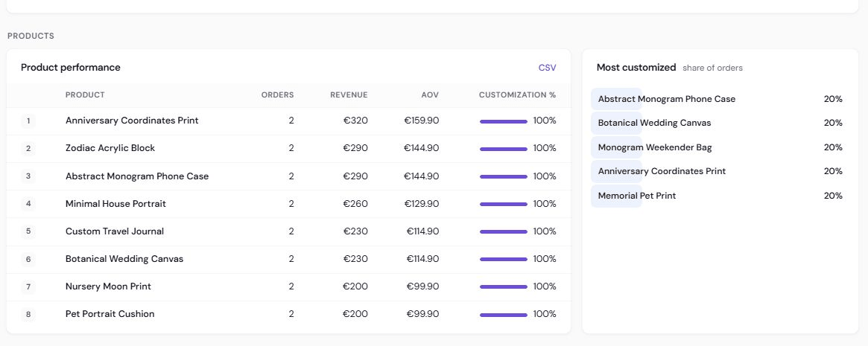868x346 pixels.
Task: Sort by PRODUCT column header
Action: click(85, 95)
